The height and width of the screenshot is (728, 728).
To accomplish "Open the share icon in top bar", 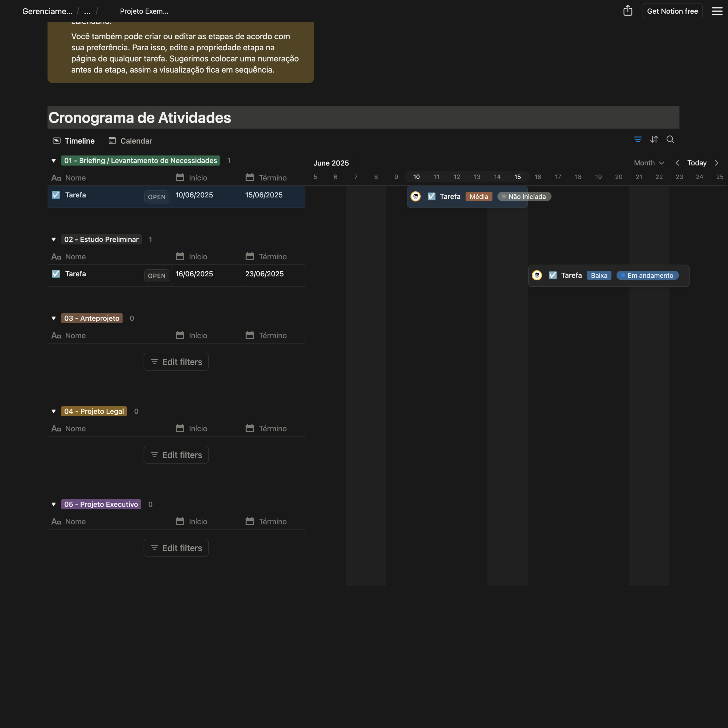I will click(627, 11).
